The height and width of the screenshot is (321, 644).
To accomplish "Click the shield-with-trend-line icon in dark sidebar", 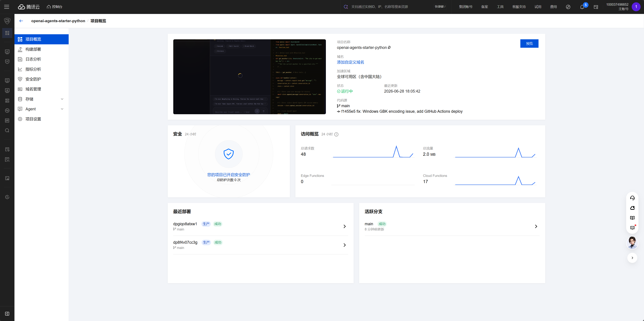I will click(7, 62).
